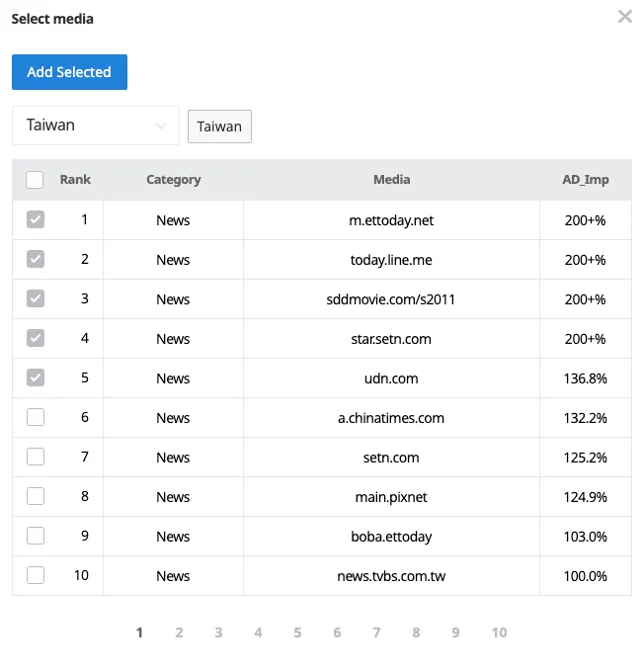Check the a.chinatimes.com row checkbox
Viewport: 642px width, 672px height.
pyautogui.click(x=36, y=417)
